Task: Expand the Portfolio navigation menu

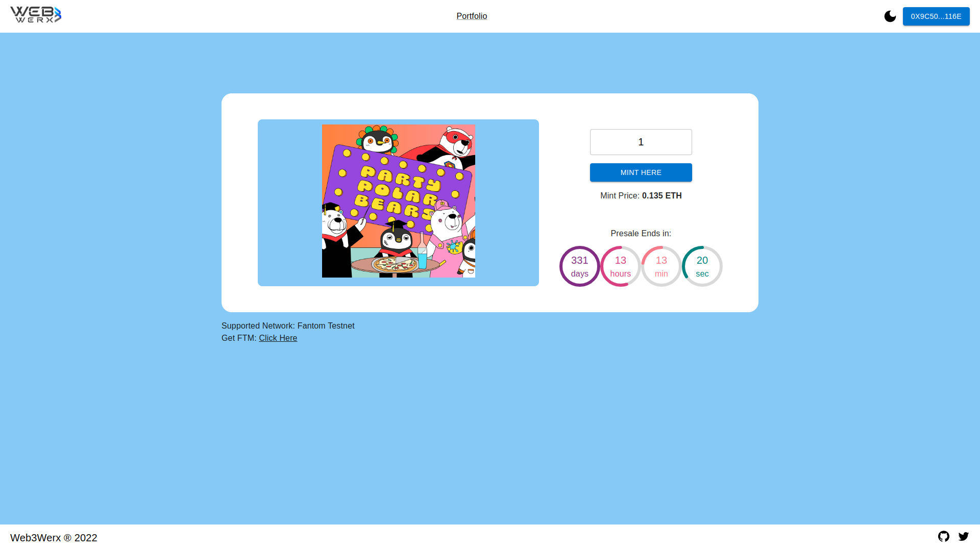Action: click(x=472, y=16)
